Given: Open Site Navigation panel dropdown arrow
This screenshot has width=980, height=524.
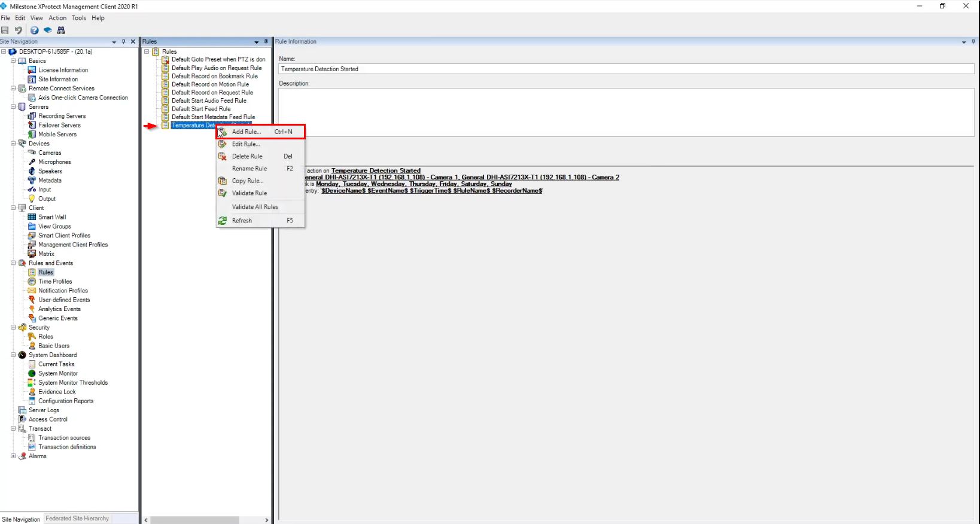Looking at the screenshot, I should click(114, 42).
